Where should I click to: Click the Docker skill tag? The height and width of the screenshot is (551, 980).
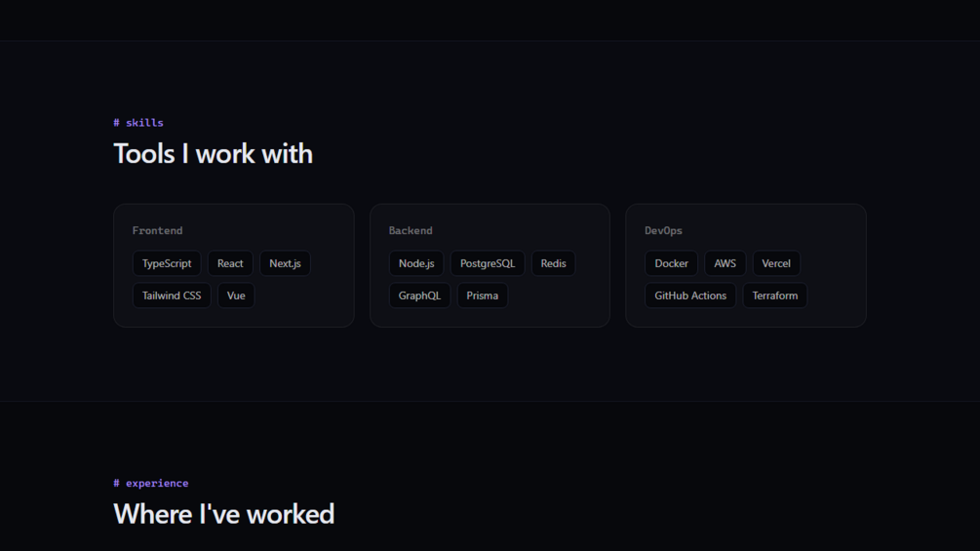click(671, 263)
